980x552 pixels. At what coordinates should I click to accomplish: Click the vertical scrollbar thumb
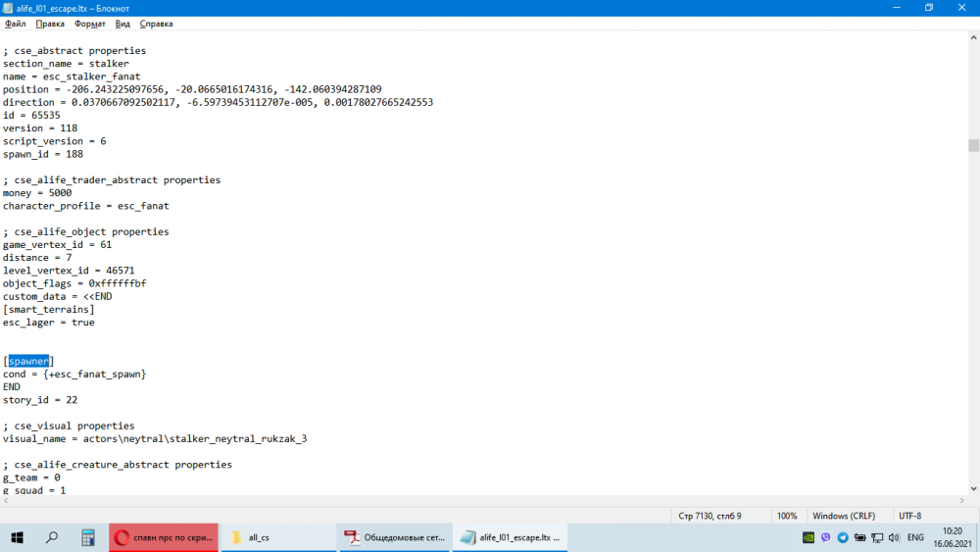coord(973,145)
